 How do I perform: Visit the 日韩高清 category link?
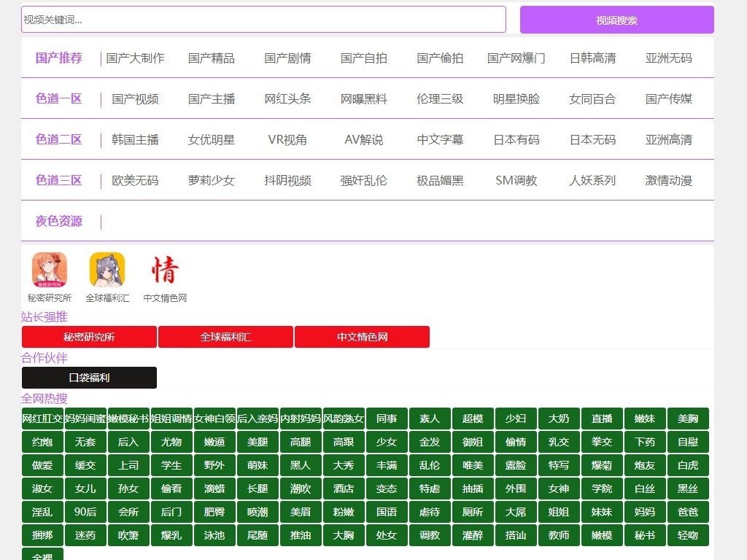click(592, 58)
